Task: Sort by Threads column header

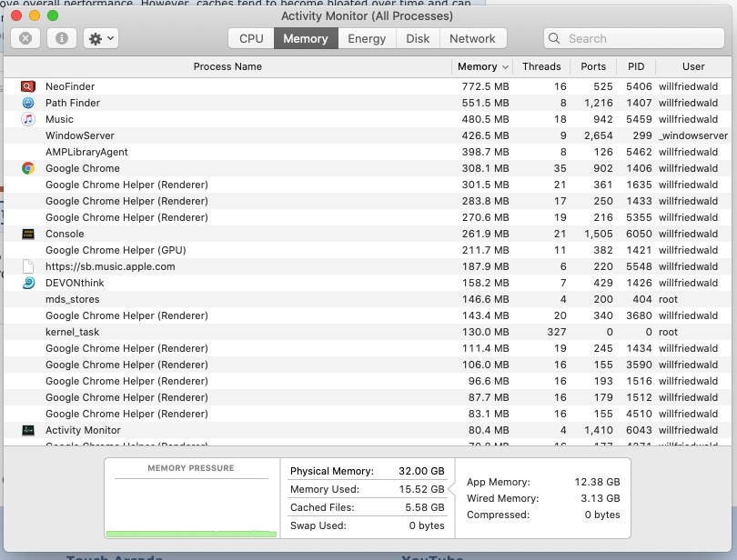Action: click(541, 66)
